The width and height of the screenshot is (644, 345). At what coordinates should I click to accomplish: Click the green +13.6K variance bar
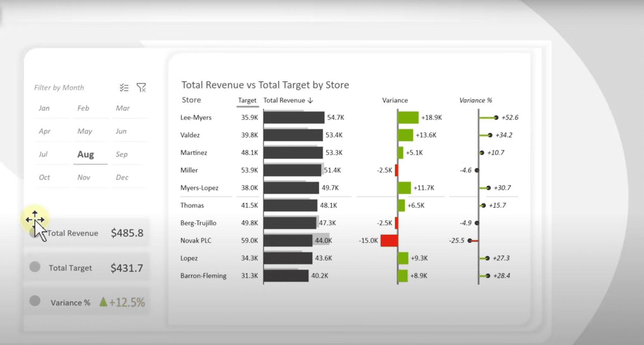406,135
